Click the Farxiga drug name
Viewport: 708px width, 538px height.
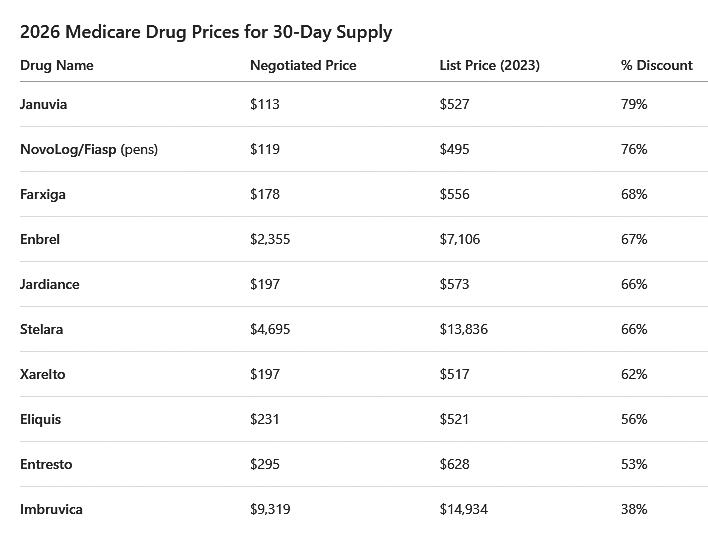pyautogui.click(x=43, y=194)
